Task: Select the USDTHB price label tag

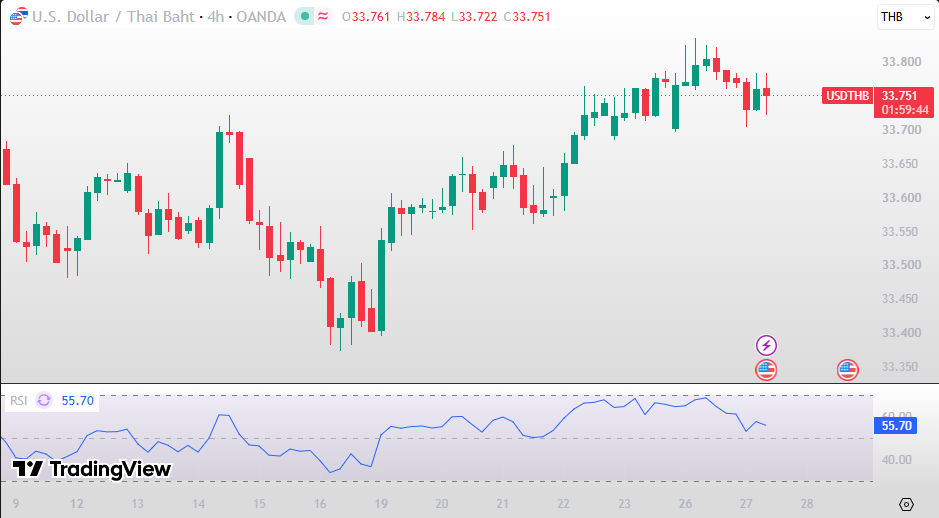Action: point(847,96)
